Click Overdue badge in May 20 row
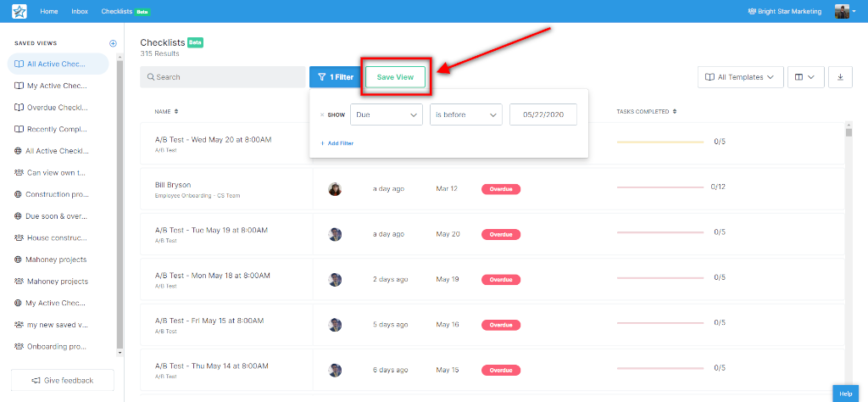 click(x=501, y=234)
